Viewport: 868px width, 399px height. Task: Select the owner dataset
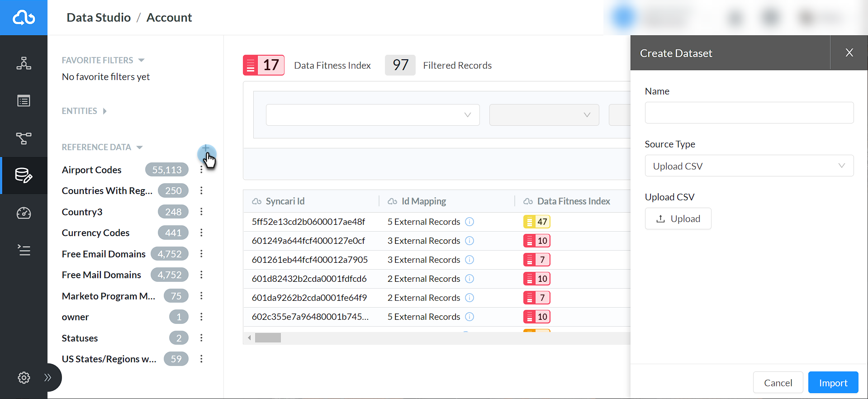(x=76, y=317)
